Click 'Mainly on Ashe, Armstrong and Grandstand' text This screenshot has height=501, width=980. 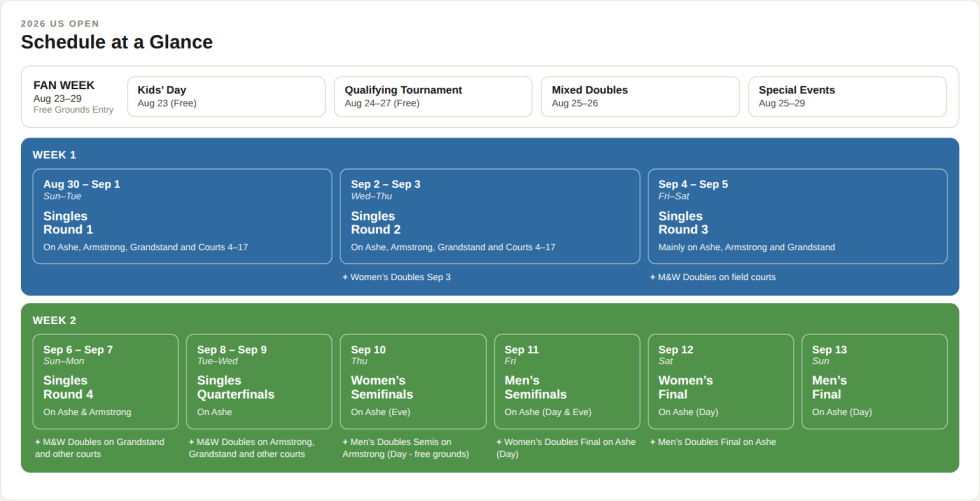[746, 247]
